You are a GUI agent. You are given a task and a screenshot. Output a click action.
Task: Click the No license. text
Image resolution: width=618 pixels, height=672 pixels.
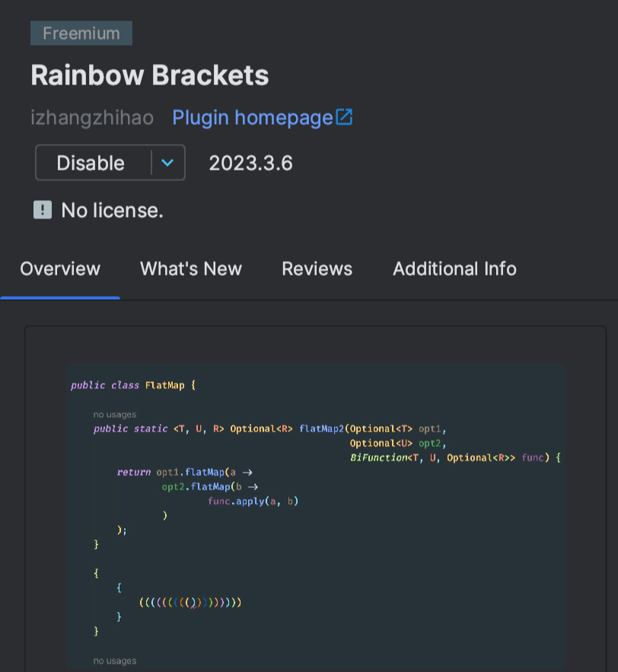113,211
